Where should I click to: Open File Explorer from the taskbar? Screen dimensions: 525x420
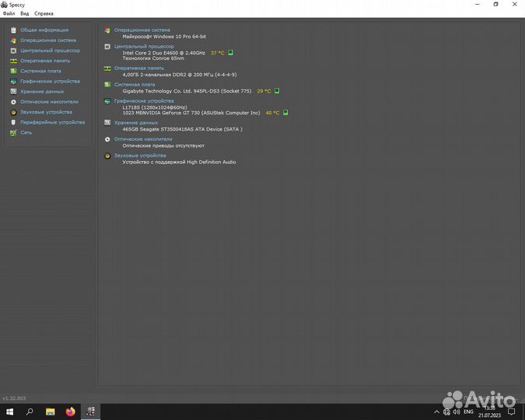50,411
